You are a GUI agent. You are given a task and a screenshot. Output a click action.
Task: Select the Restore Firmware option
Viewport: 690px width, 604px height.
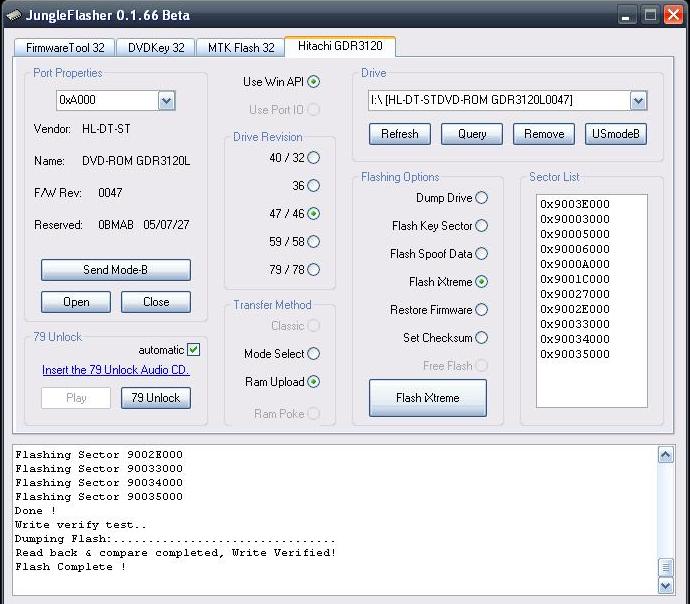click(481, 310)
